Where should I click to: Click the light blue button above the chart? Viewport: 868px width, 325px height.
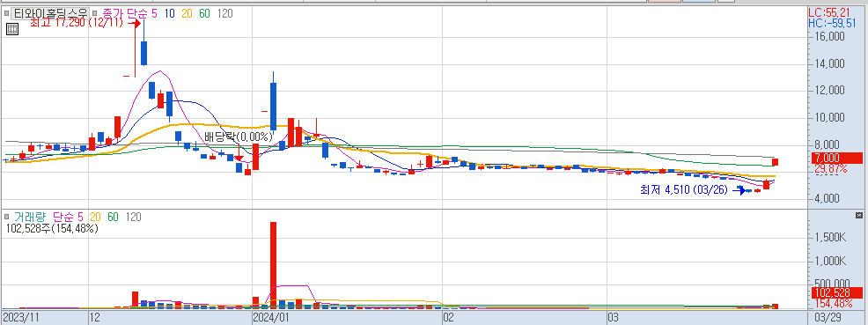pos(699,1)
